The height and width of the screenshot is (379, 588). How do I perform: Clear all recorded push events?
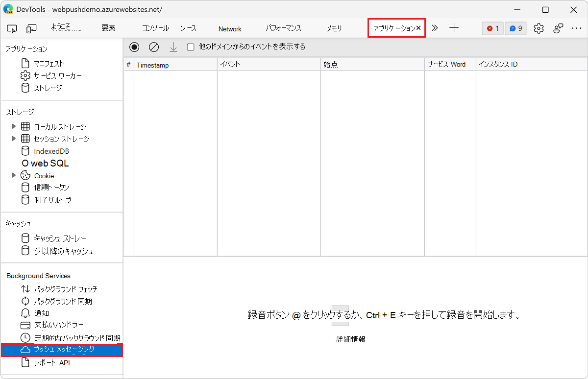(x=154, y=47)
